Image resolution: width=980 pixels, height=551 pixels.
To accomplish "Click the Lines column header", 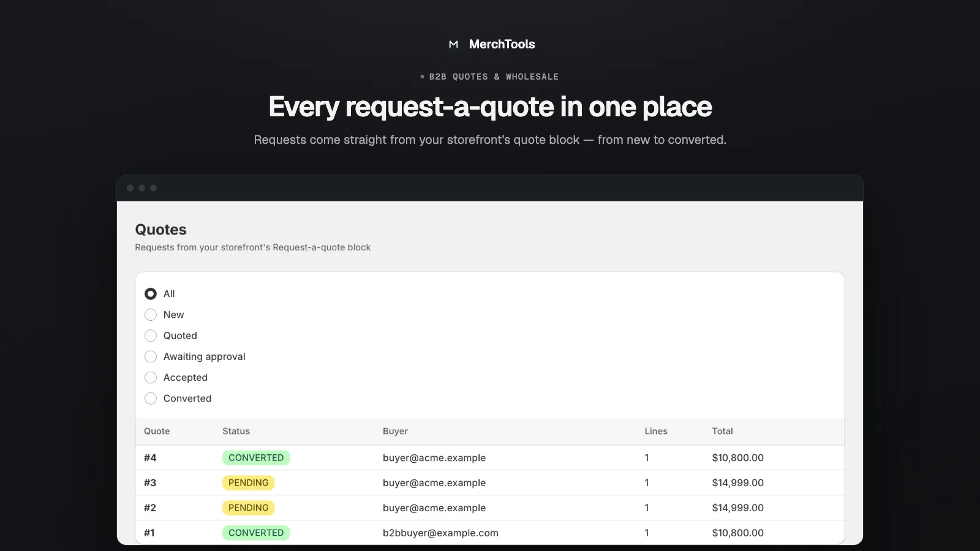I will (x=656, y=431).
